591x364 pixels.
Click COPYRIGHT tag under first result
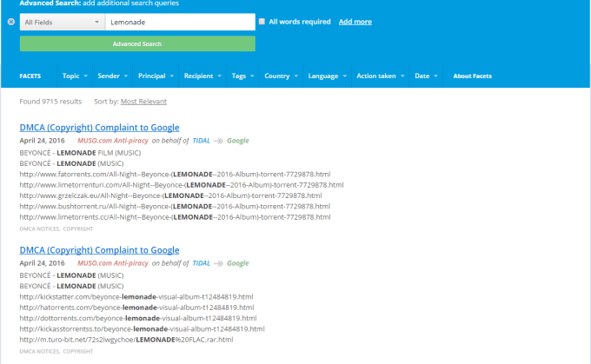pos(78,228)
